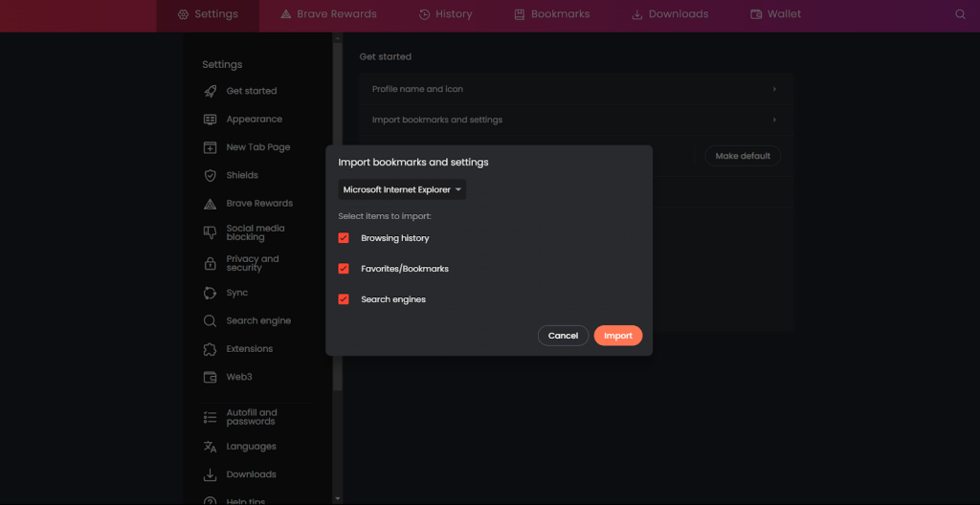The image size is (980, 505).
Task: Click the padlock Privacy and security icon
Action: coord(210,264)
